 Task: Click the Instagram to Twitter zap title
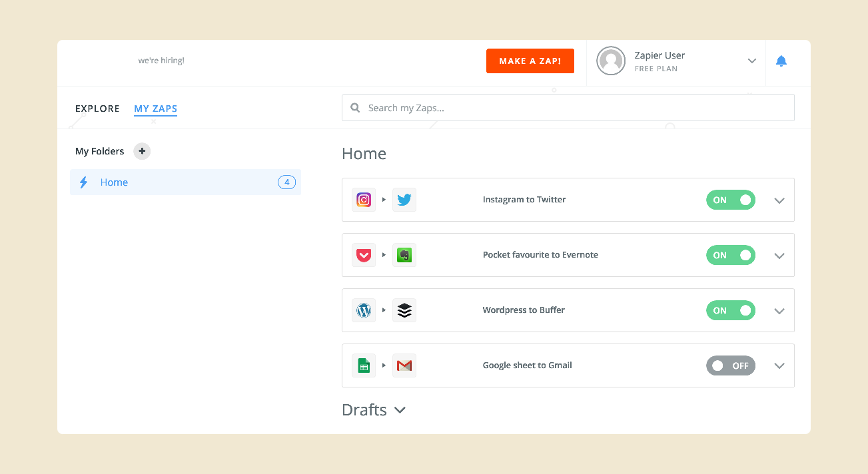click(x=524, y=200)
